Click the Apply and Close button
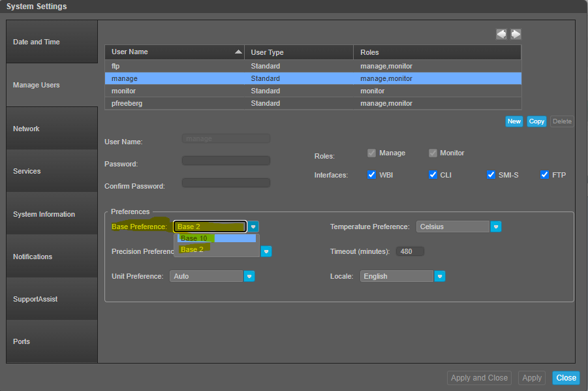The width and height of the screenshot is (588, 391). 479,378
